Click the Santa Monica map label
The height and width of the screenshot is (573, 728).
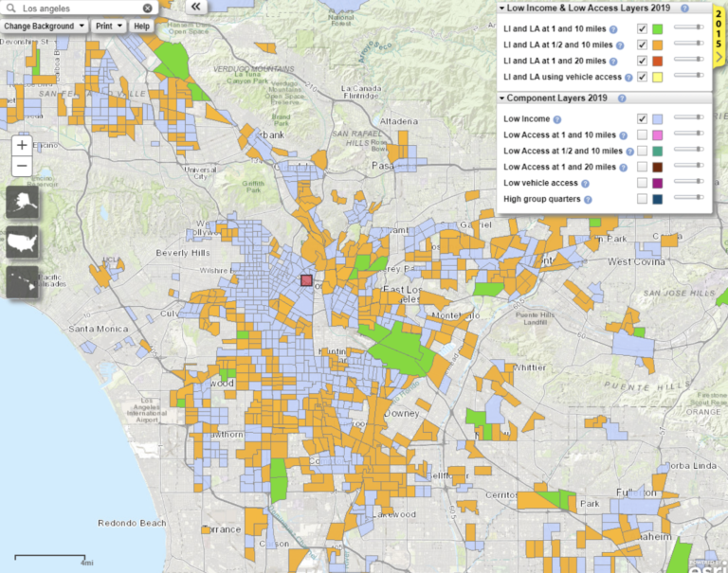(x=99, y=329)
